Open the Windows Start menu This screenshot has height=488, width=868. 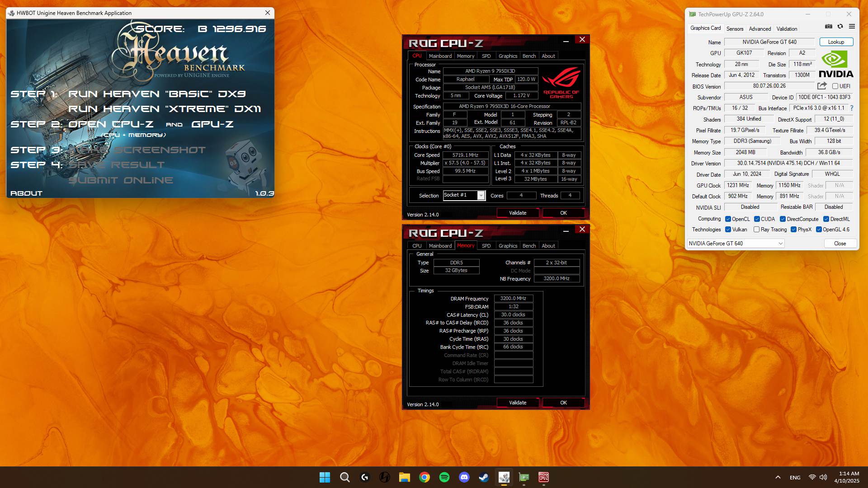coord(325,477)
